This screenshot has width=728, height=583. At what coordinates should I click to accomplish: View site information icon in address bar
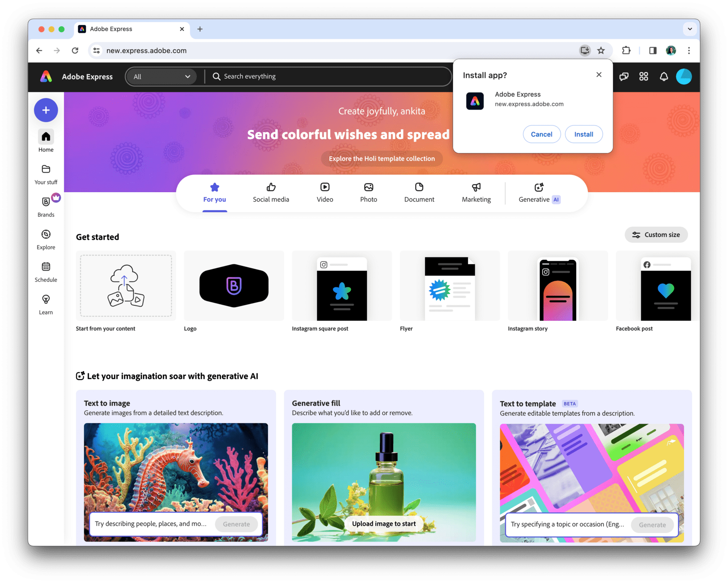pyautogui.click(x=97, y=51)
